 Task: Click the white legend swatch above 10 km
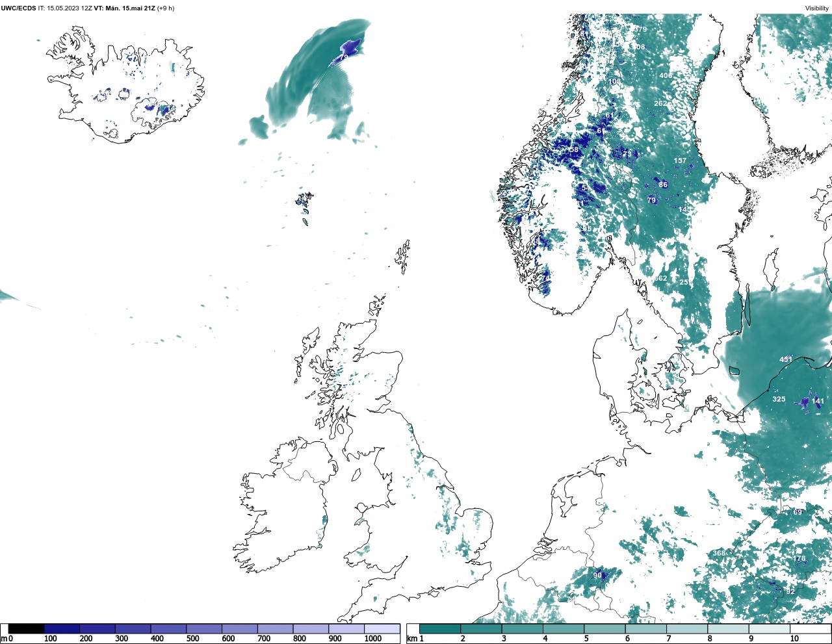coord(810,629)
